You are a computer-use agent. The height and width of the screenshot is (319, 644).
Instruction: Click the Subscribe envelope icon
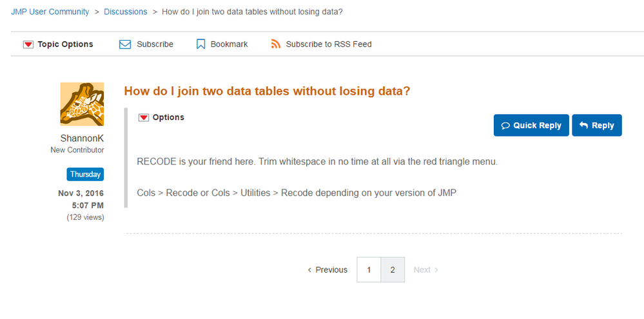(125, 44)
